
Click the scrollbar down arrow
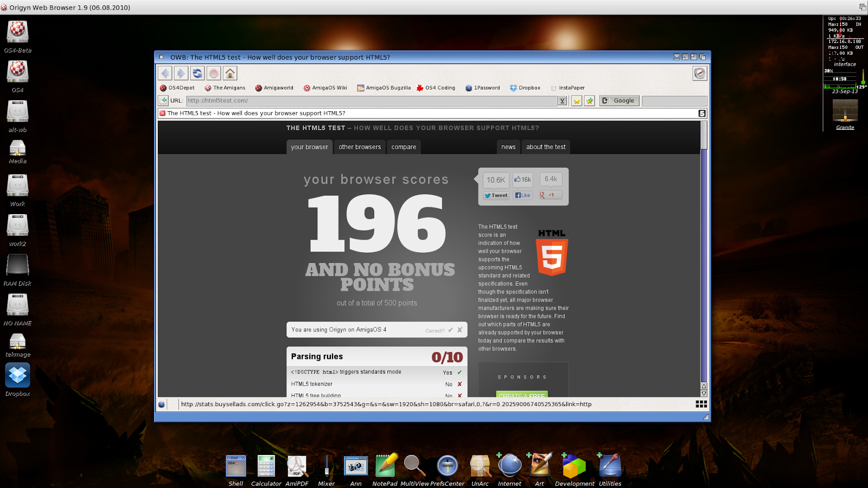pos(704,393)
